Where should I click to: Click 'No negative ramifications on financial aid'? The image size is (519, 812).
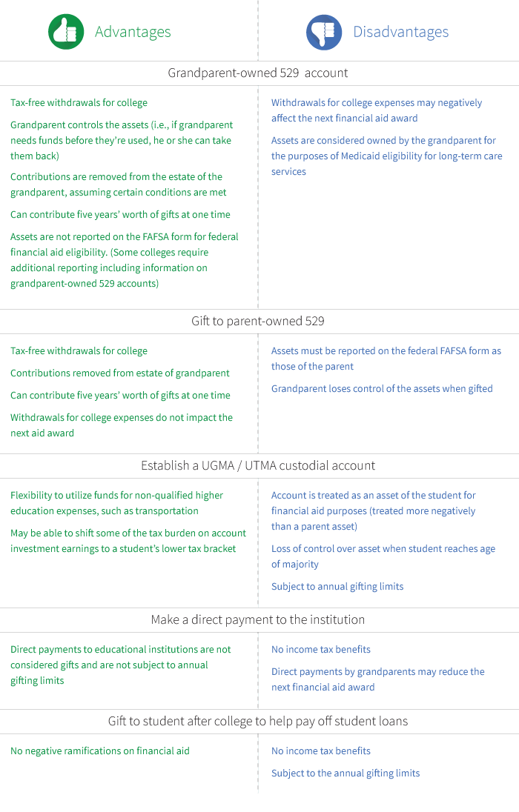[x=100, y=751]
